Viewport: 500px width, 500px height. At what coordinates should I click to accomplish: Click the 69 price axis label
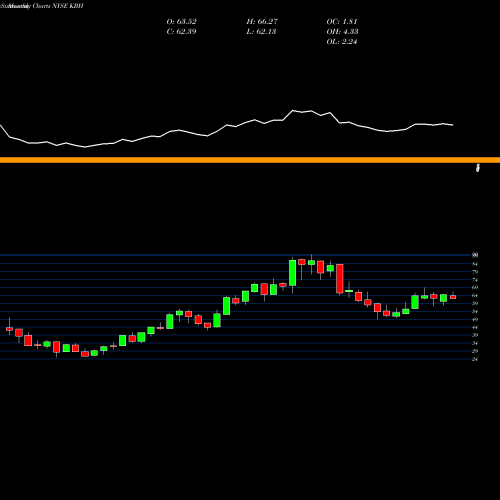[475, 287]
